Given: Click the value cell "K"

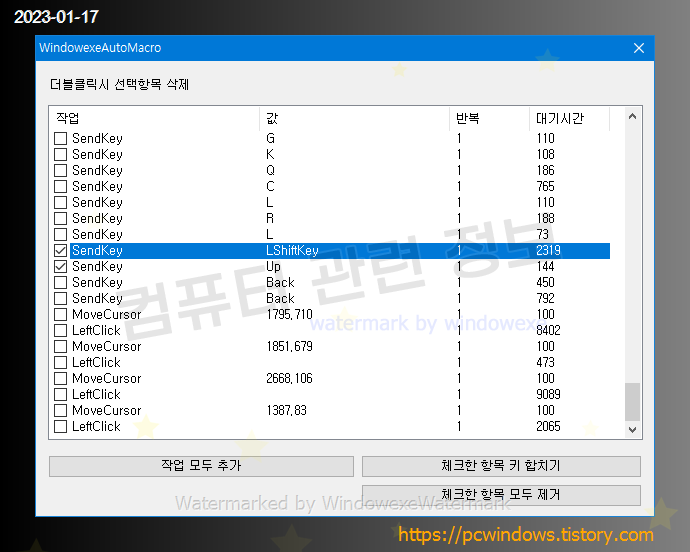Looking at the screenshot, I should point(270,155).
